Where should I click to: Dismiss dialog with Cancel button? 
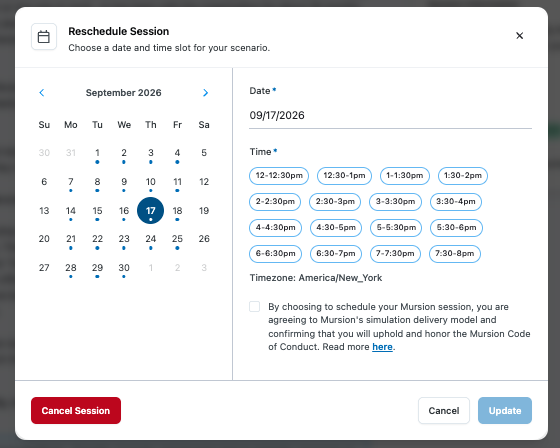pyautogui.click(x=444, y=410)
